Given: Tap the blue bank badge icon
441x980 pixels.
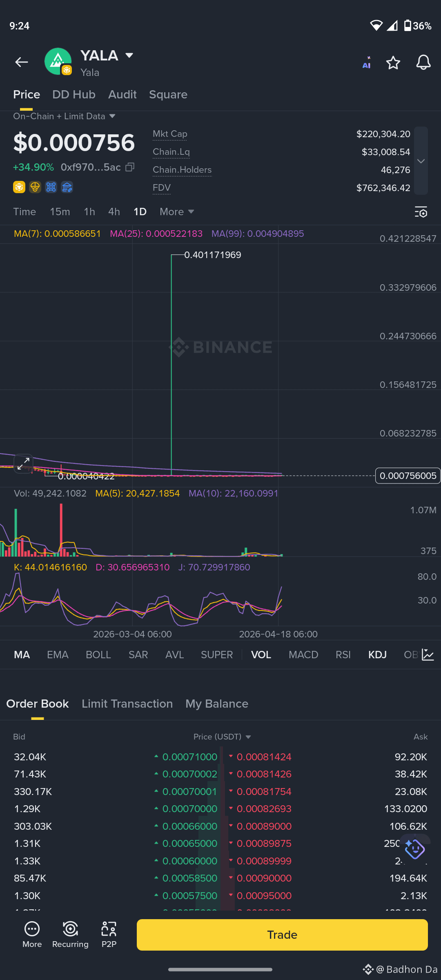Looking at the screenshot, I should pos(67,187).
